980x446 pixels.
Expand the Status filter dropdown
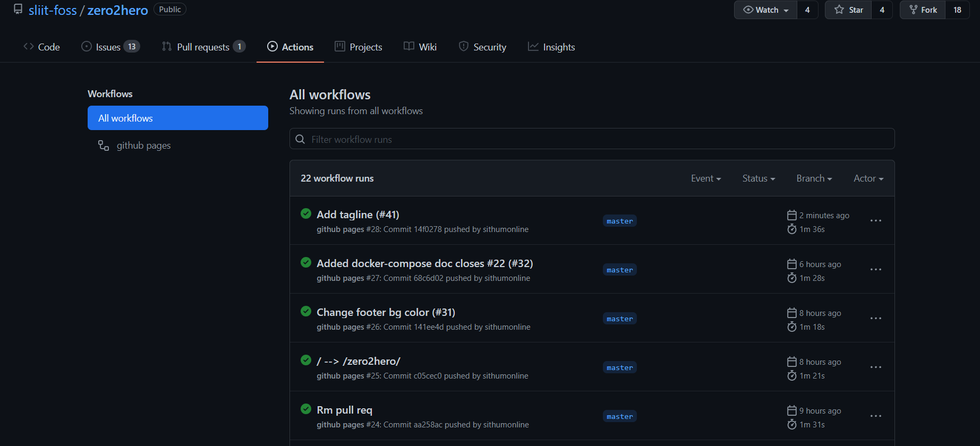[759, 178]
